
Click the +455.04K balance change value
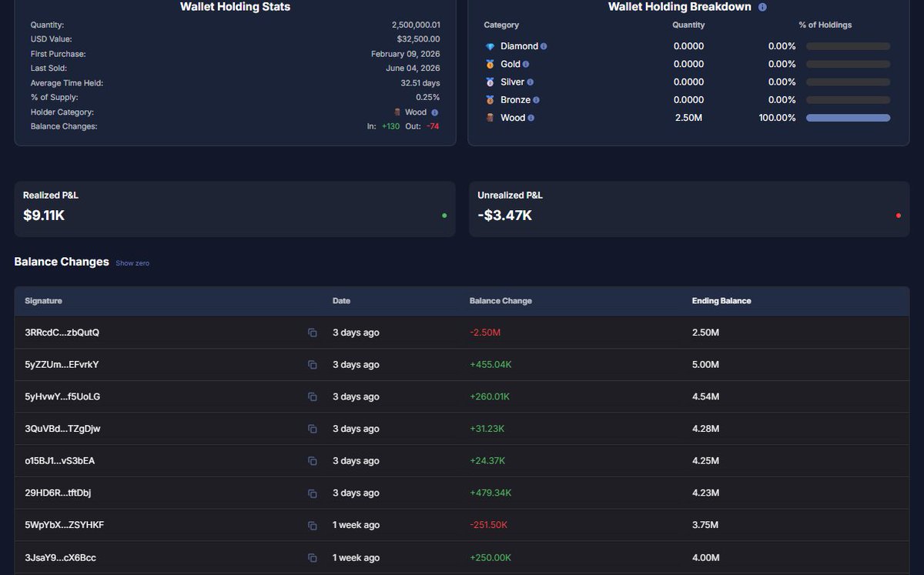(x=490, y=365)
